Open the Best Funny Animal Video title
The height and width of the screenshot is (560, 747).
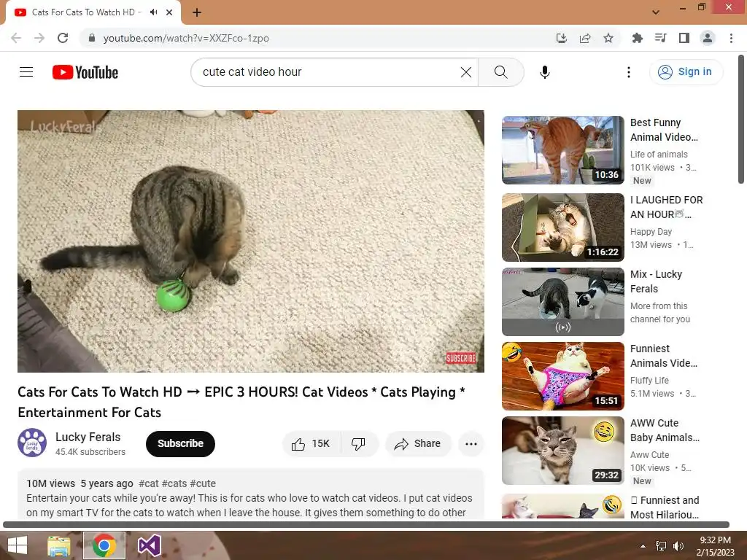(664, 130)
